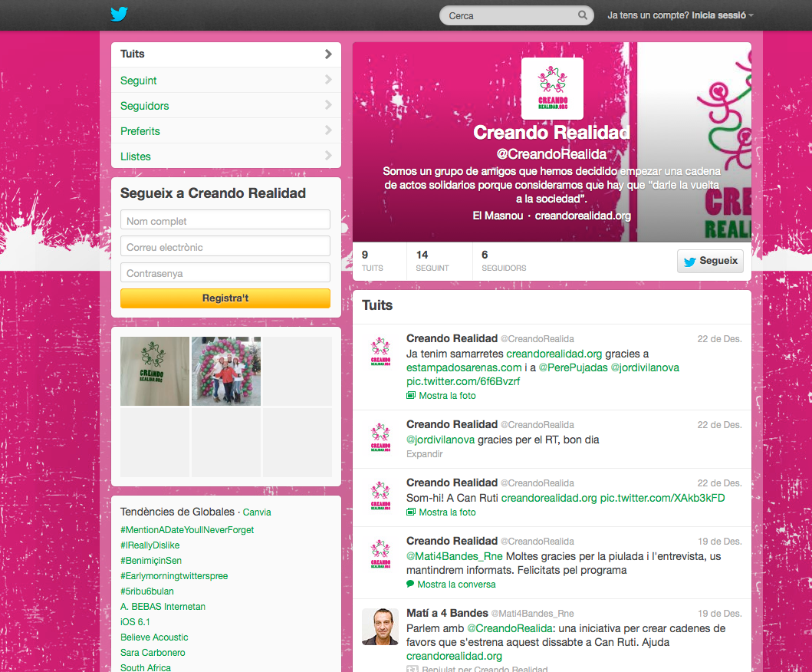The width and height of the screenshot is (812, 672).
Task: Open the t-shirt logo photo thumbnail
Action: click(x=155, y=371)
